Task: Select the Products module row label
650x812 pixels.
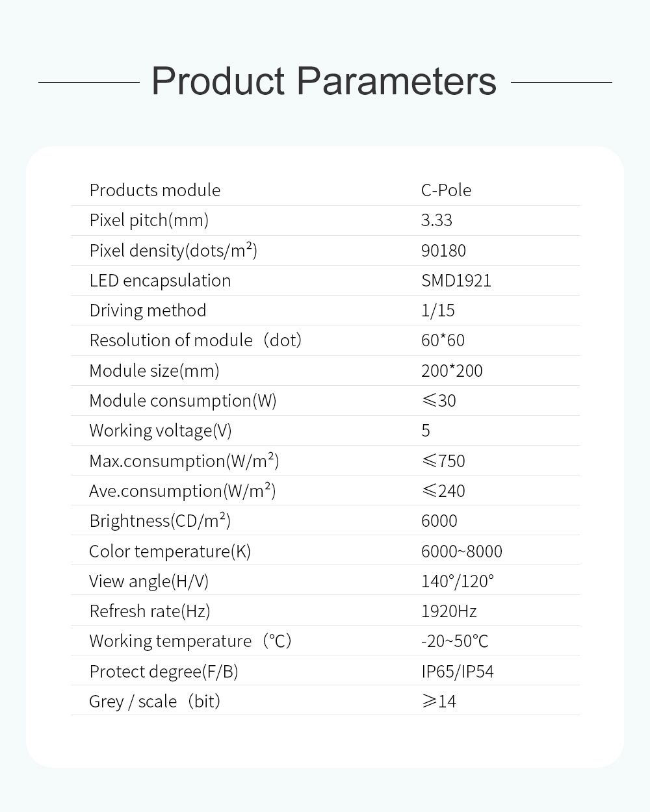Action: tap(155, 190)
